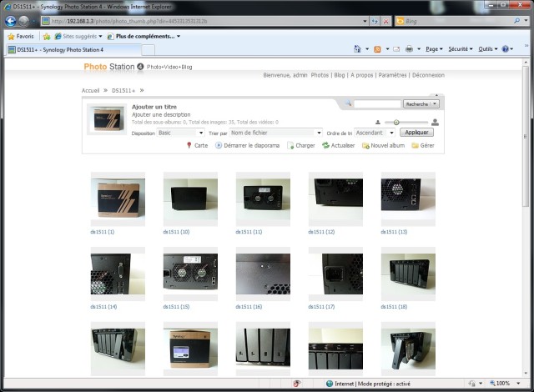This screenshot has height=392, width=534.
Task: Open Favoris star button
Action: pos(21,36)
